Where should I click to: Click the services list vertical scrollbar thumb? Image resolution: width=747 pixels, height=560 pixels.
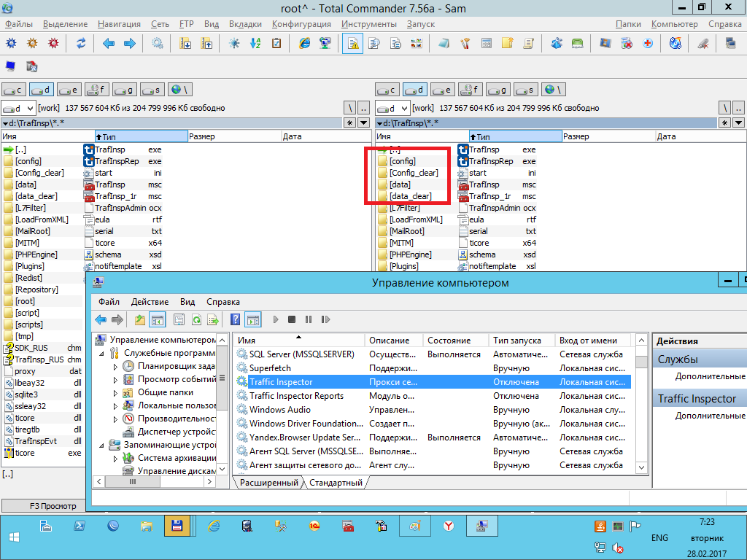(x=642, y=362)
